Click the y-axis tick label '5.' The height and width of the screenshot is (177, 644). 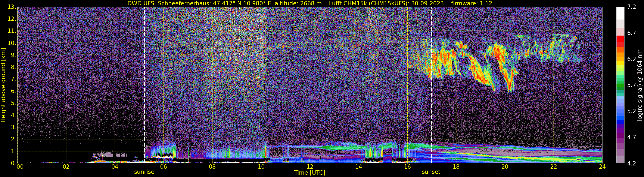(13, 103)
